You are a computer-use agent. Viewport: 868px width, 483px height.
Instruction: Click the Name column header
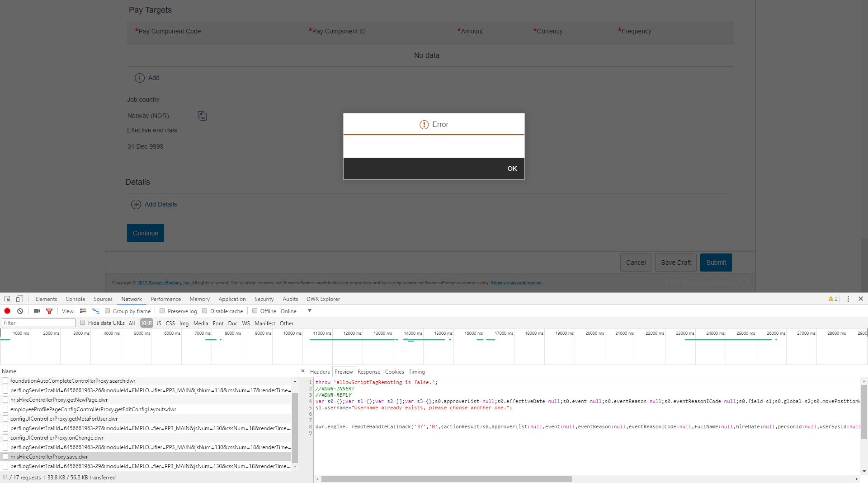tap(9, 371)
